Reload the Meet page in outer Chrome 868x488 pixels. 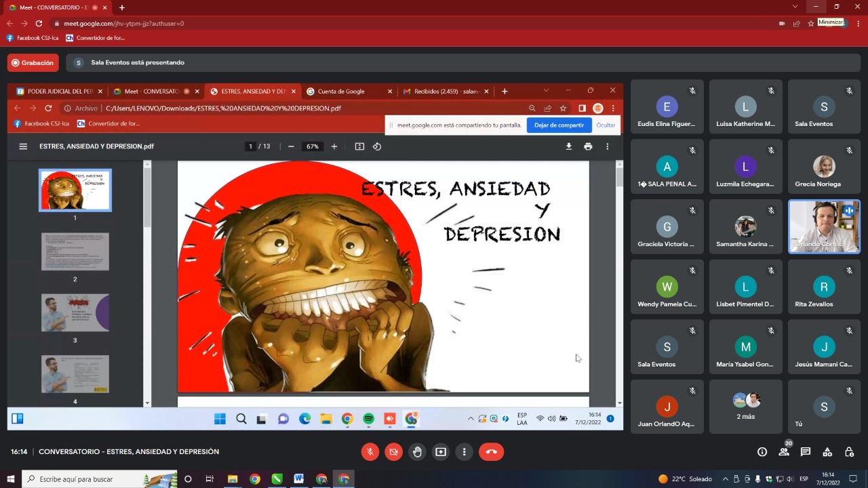click(x=39, y=23)
